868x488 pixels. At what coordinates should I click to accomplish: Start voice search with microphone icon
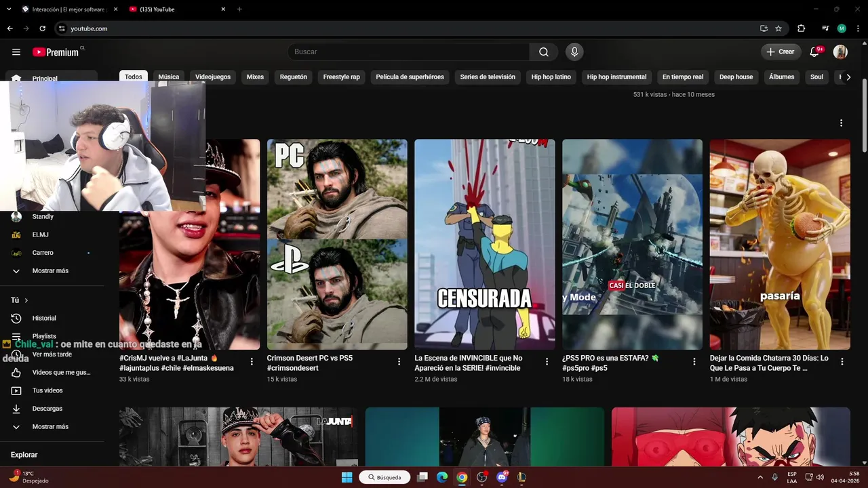(574, 52)
